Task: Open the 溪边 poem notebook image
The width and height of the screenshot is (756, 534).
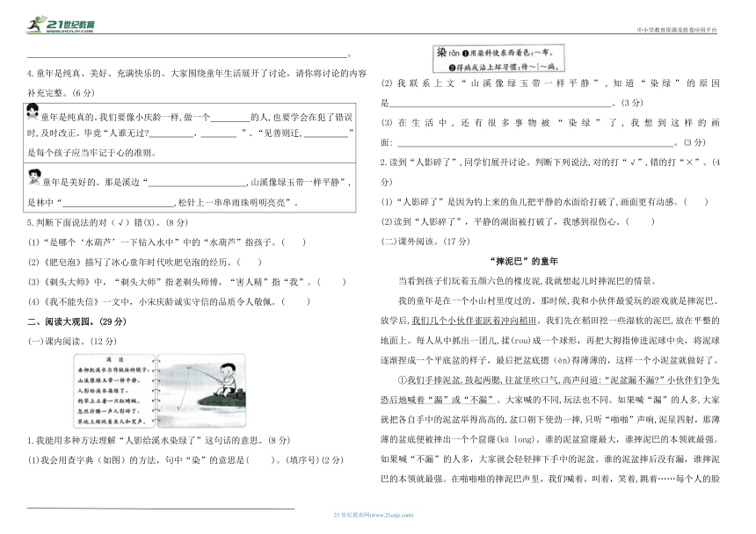Action: [x=115, y=391]
